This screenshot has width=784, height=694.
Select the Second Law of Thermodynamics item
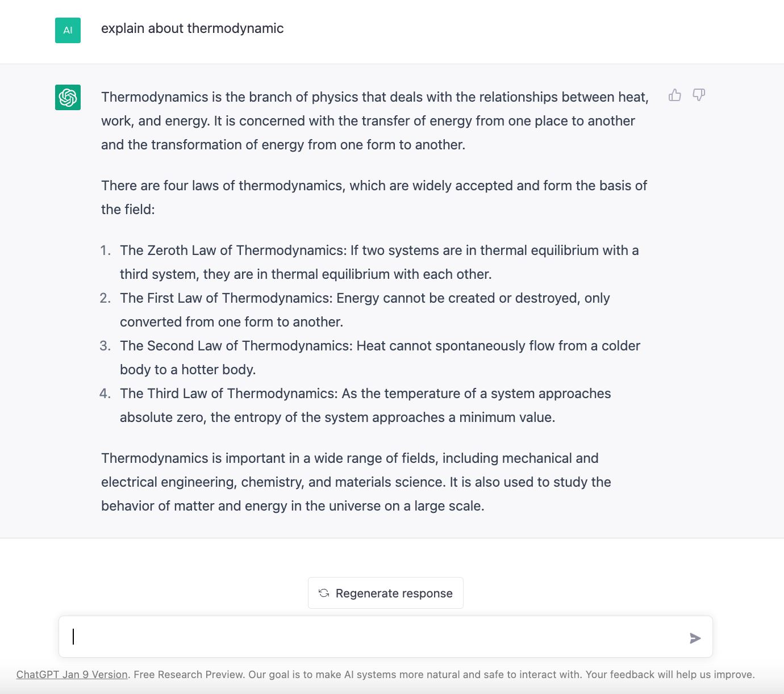coord(380,357)
